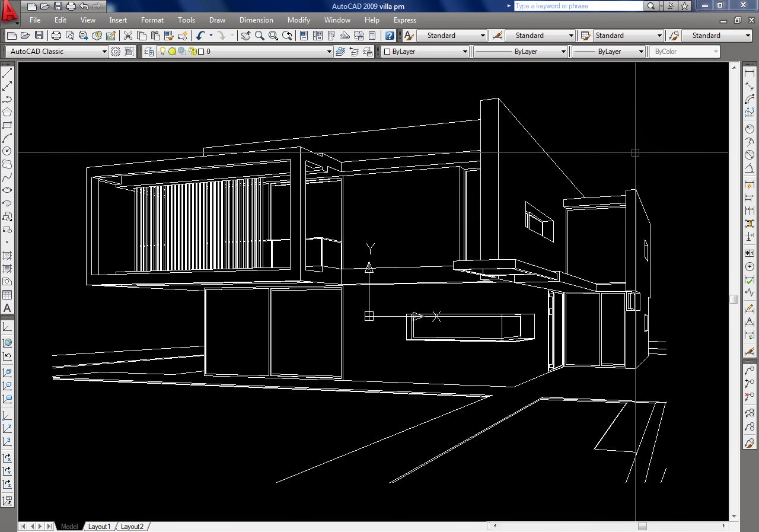Screen dimensions: 759x532
Task: Open the Layer Properties Manager icon
Action: tap(147, 51)
